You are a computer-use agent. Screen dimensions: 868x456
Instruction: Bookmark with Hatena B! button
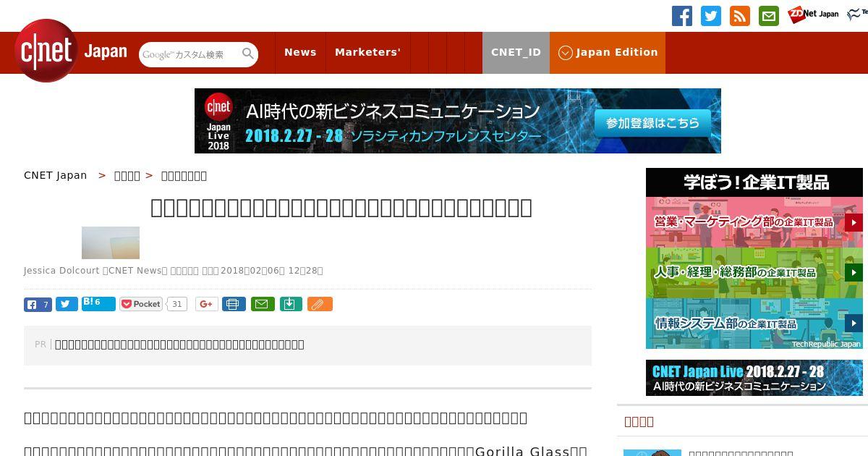[x=98, y=304]
